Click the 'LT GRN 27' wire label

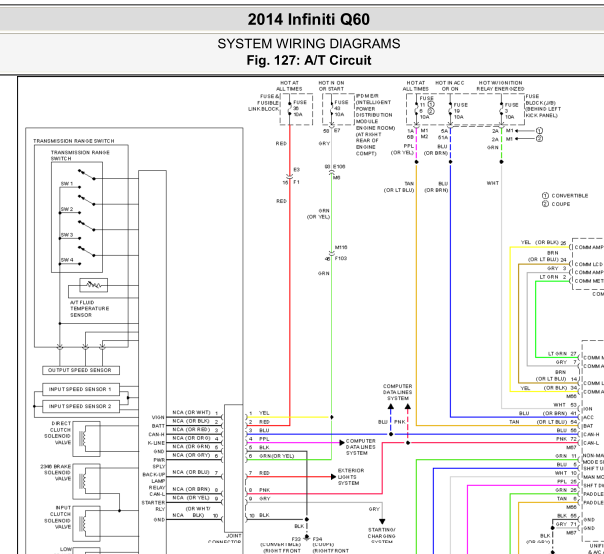[x=562, y=354]
